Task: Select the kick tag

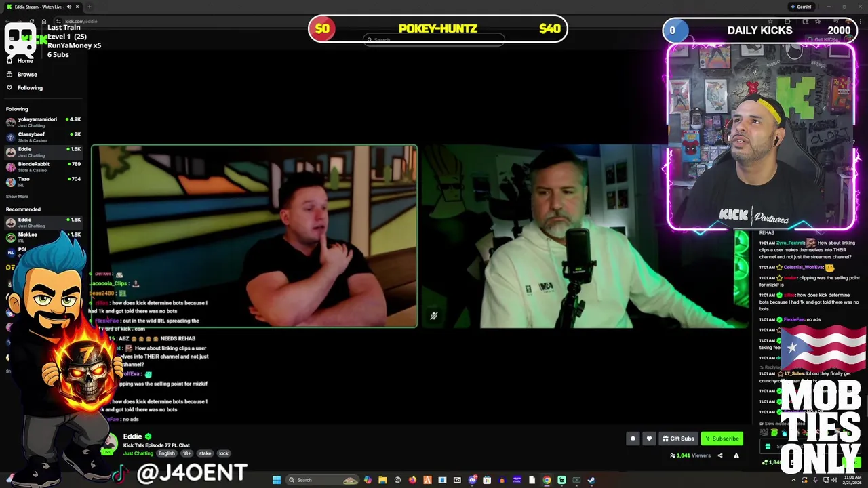Action: point(224,453)
